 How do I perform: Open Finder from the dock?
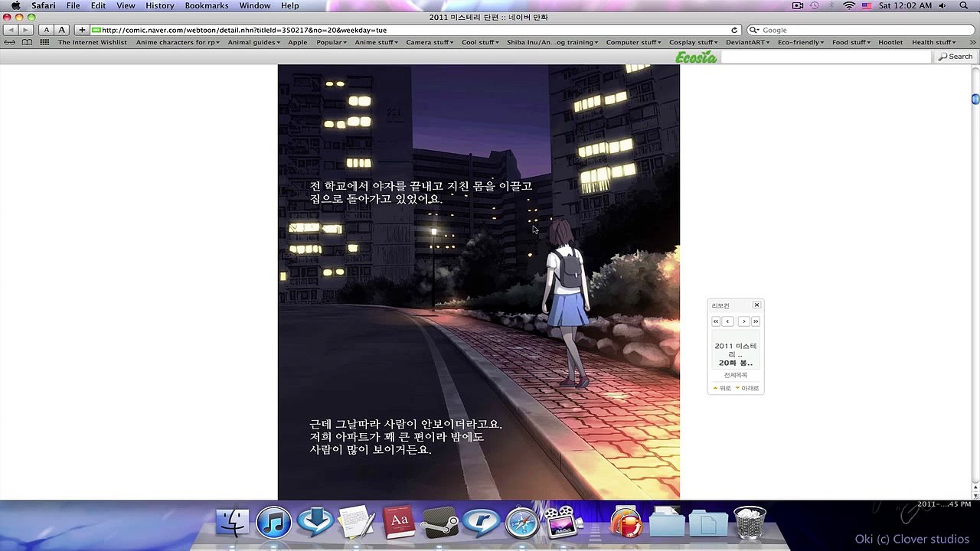tap(232, 523)
